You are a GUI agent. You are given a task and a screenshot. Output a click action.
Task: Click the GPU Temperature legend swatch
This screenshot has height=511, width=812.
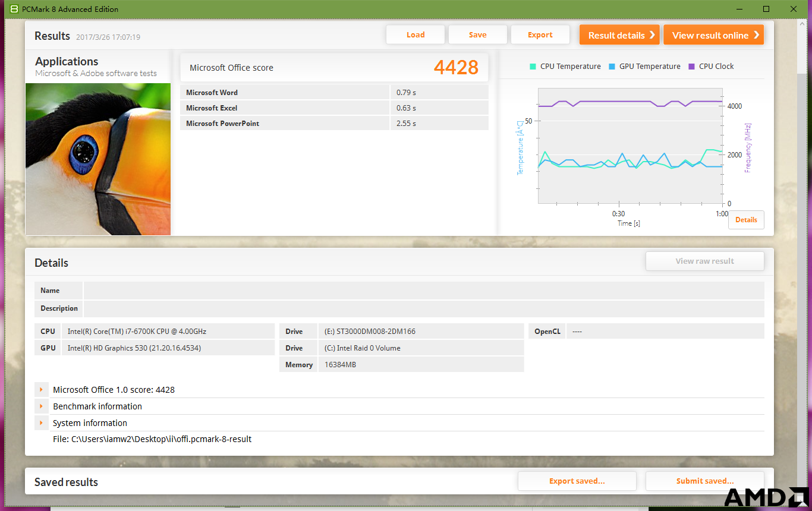[x=612, y=67]
